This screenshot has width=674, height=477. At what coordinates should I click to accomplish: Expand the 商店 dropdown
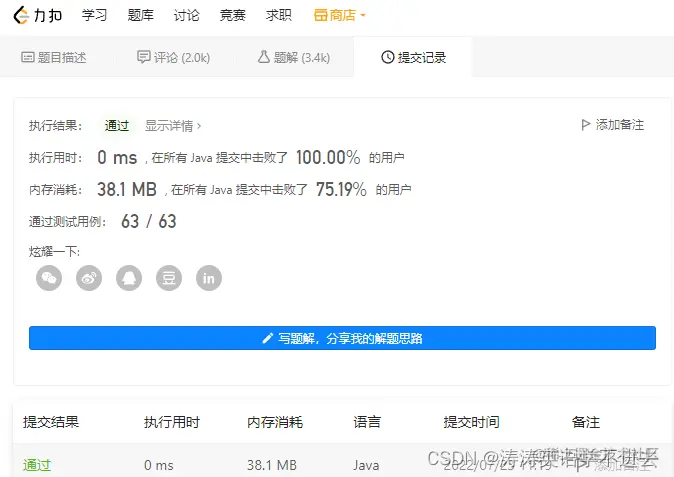click(x=340, y=15)
